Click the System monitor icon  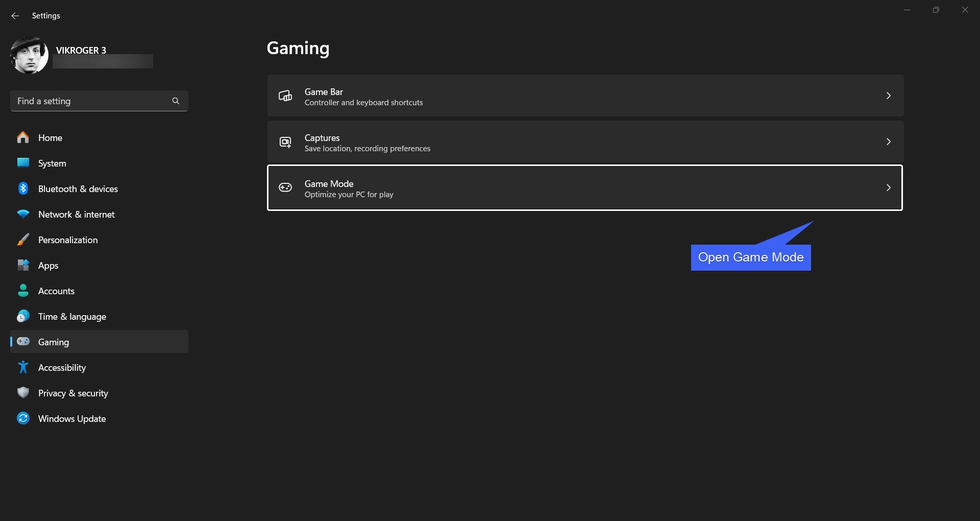pos(23,163)
